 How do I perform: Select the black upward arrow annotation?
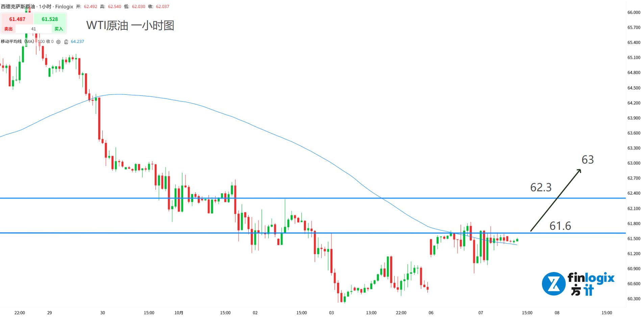[556, 200]
